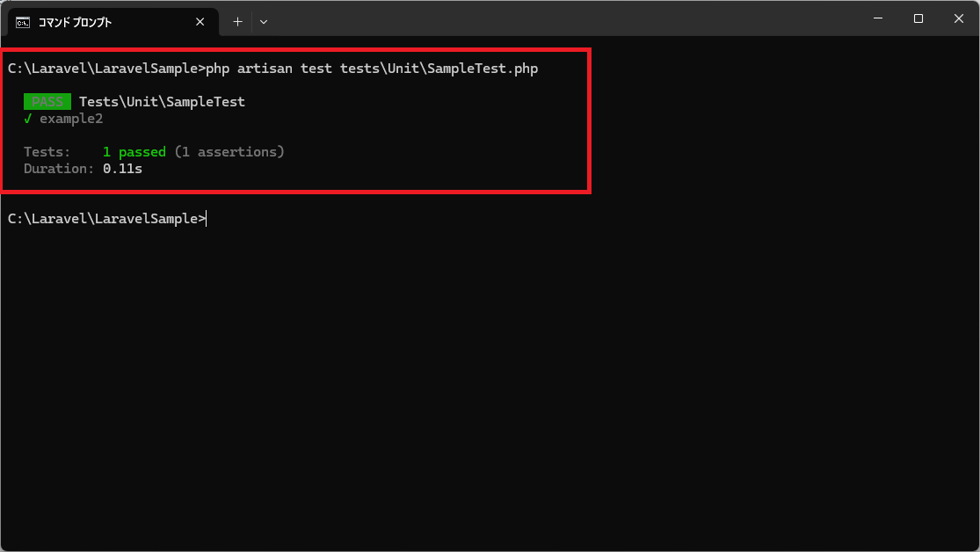Click the Command Prompt tab icon
Viewport: 980px width, 552px height.
(23, 22)
